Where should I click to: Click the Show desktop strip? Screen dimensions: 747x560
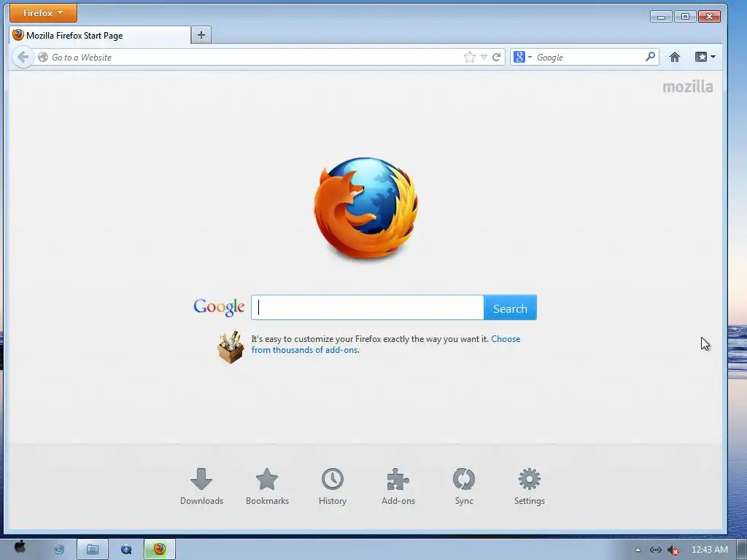click(741, 550)
